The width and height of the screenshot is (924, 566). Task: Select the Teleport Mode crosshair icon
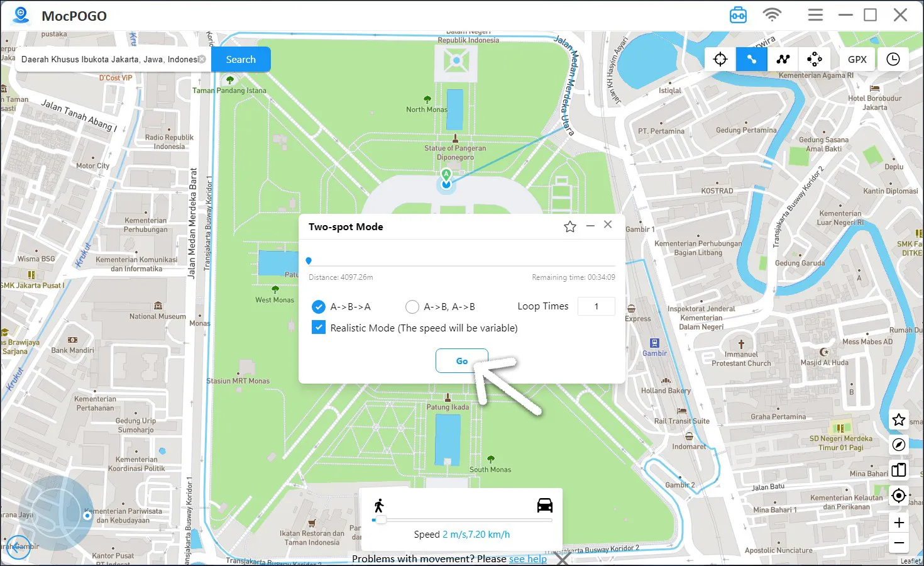(719, 58)
